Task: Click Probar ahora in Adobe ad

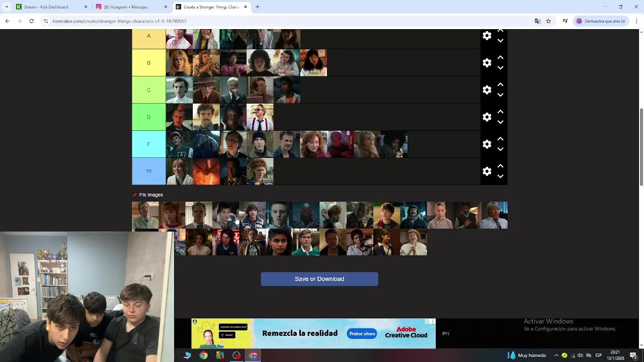Action: coord(362,334)
